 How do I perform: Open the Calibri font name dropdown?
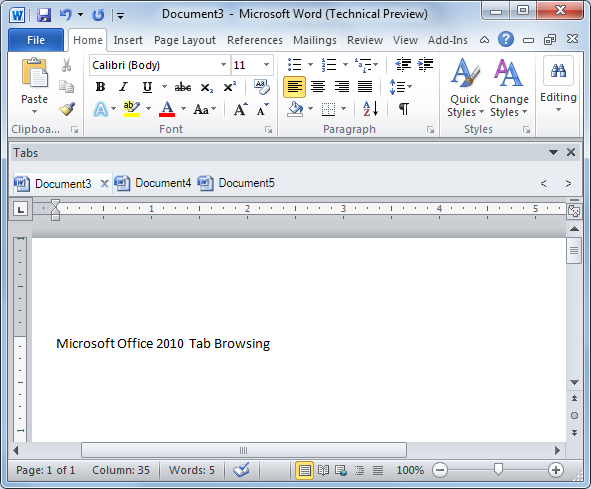(223, 65)
